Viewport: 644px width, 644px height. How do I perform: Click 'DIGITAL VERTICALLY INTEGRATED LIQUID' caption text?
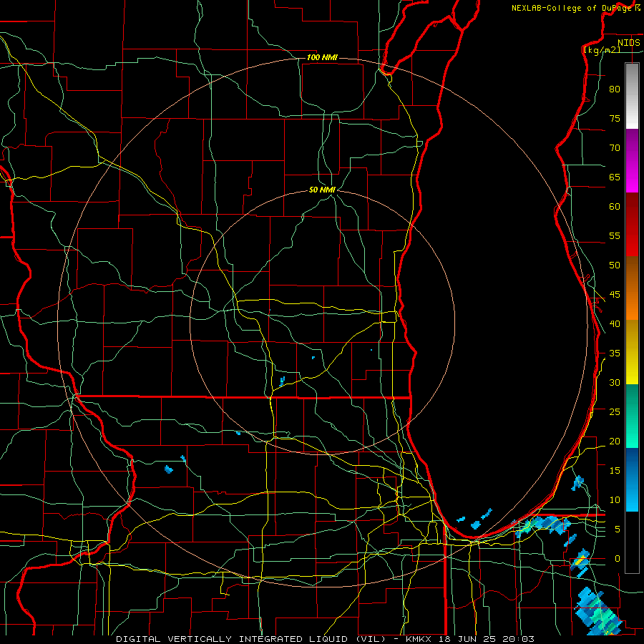pyautogui.click(x=234, y=639)
